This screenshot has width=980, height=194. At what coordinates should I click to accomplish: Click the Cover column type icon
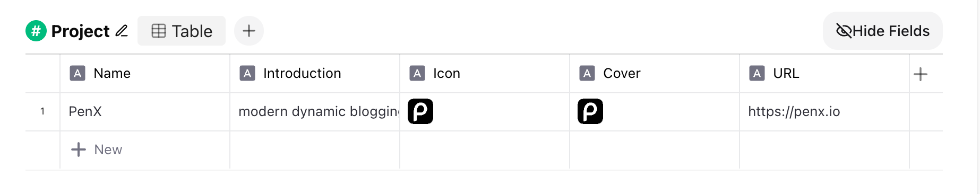click(x=587, y=73)
